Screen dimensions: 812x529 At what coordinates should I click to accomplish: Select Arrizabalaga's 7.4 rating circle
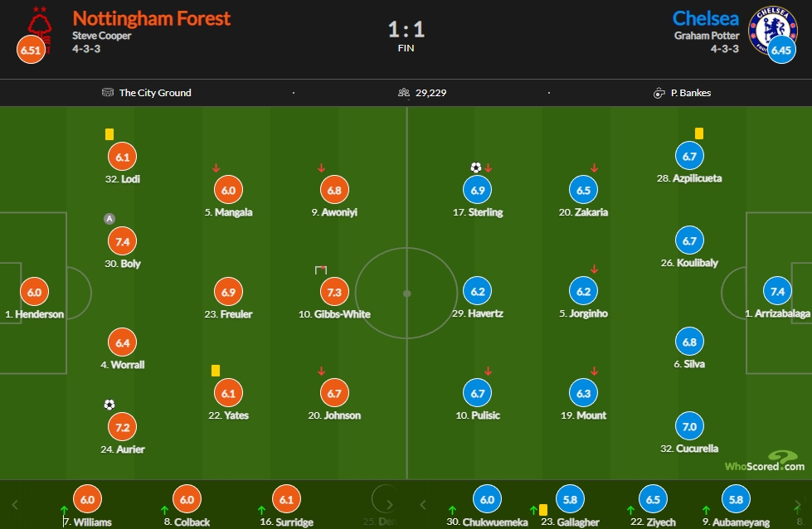pyautogui.click(x=777, y=291)
